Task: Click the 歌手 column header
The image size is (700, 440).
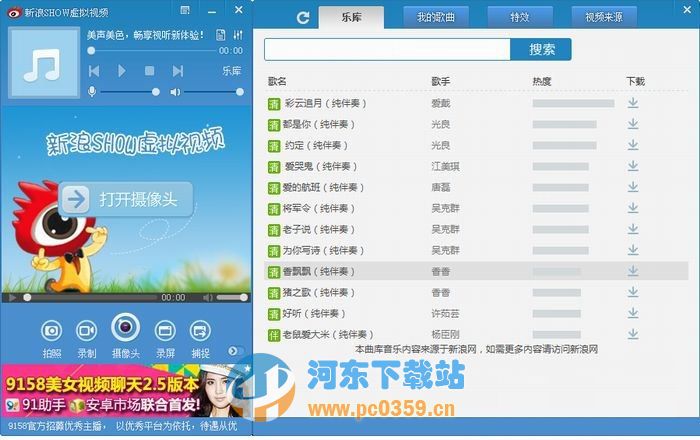Action: (441, 81)
